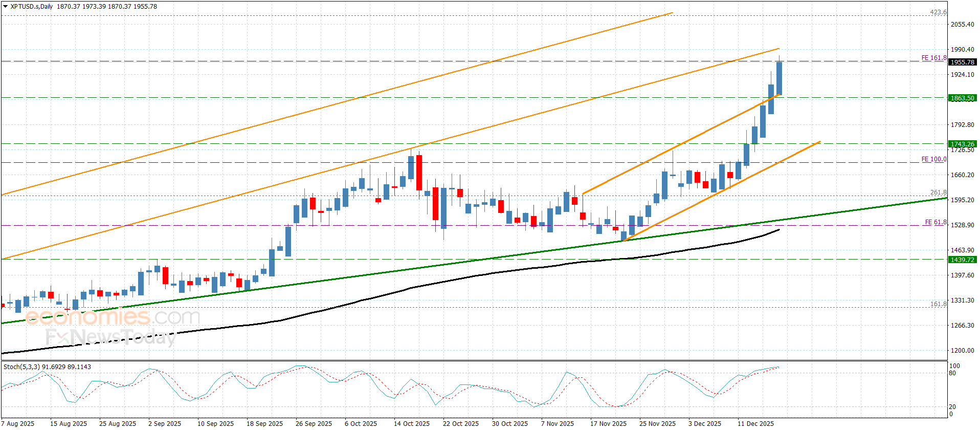Click the date label 18 Sep 2025

264,423
